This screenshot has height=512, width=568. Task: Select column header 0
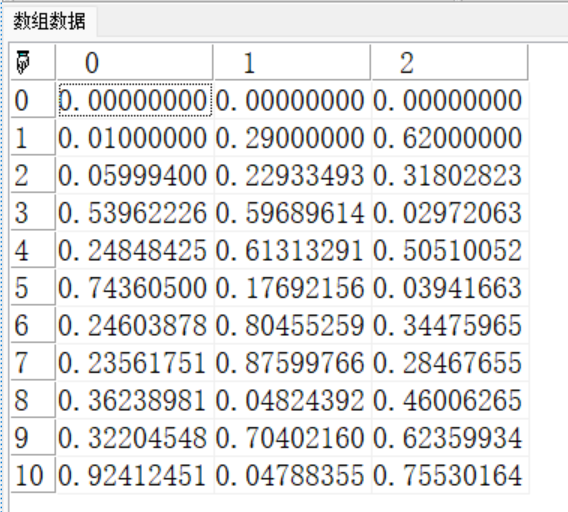134,62
